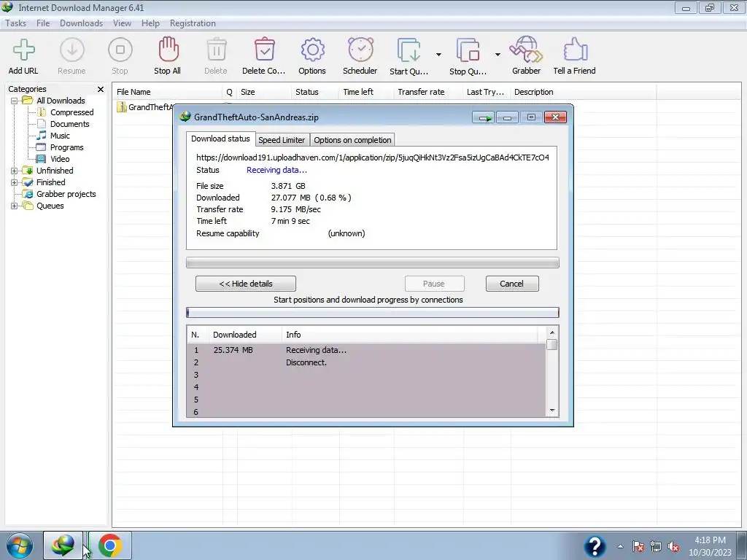
Task: Click the Finished folder checkmark icon
Action: coord(28,182)
